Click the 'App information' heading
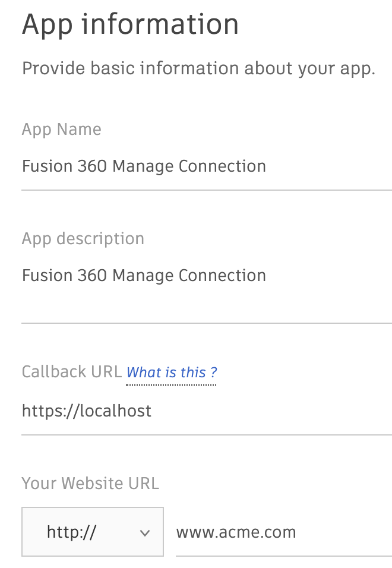The width and height of the screenshot is (392, 568). pyautogui.click(x=130, y=24)
